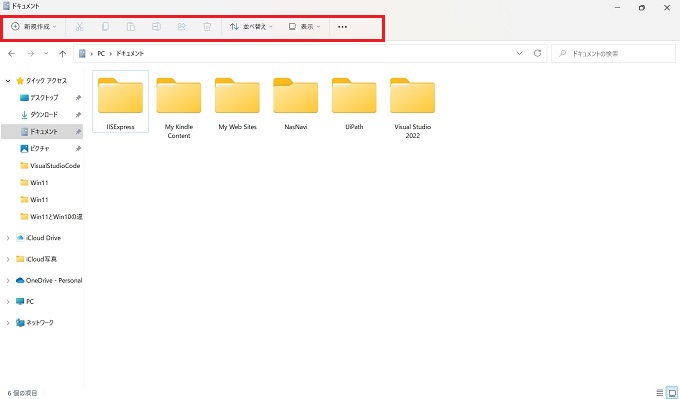The width and height of the screenshot is (680, 399).
Task: Minimize the ドキュメント window
Action: click(x=618, y=7)
